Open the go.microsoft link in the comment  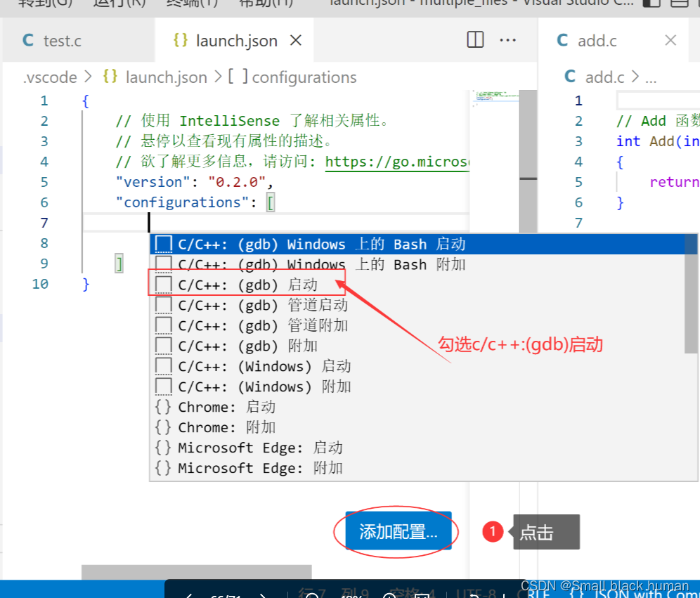point(397,162)
